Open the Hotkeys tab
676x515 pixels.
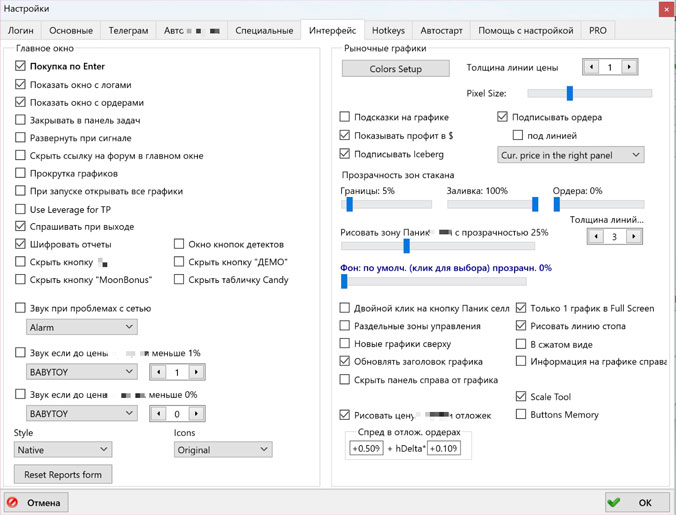coord(388,31)
